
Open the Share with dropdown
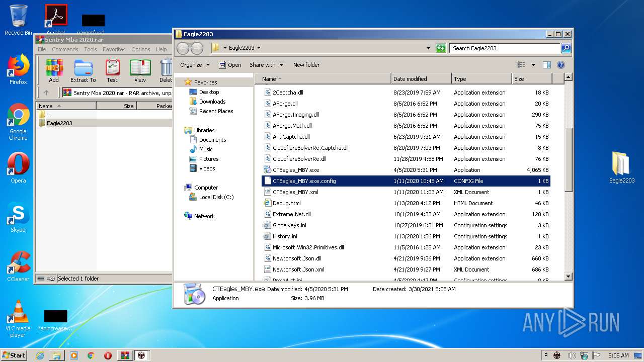point(266,65)
